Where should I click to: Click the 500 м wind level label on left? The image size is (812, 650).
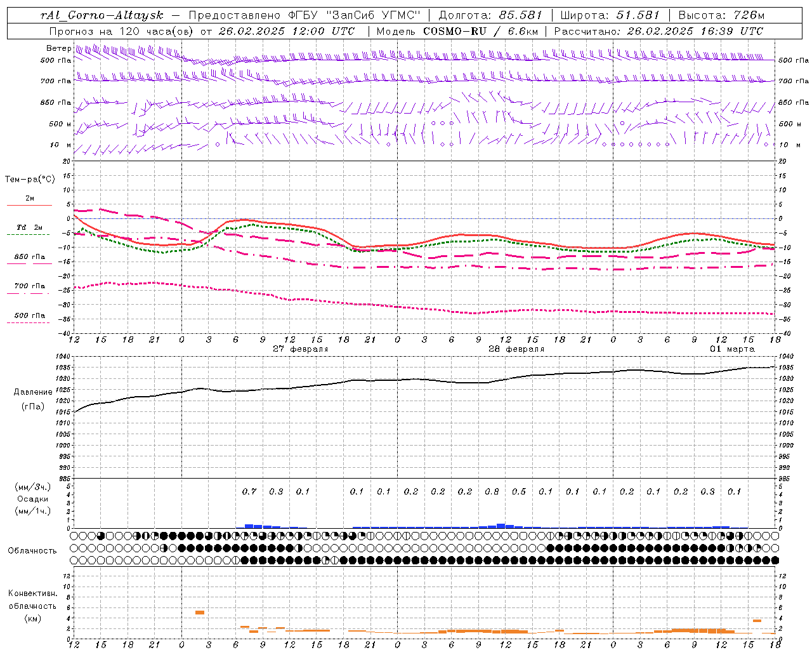[x=60, y=124]
